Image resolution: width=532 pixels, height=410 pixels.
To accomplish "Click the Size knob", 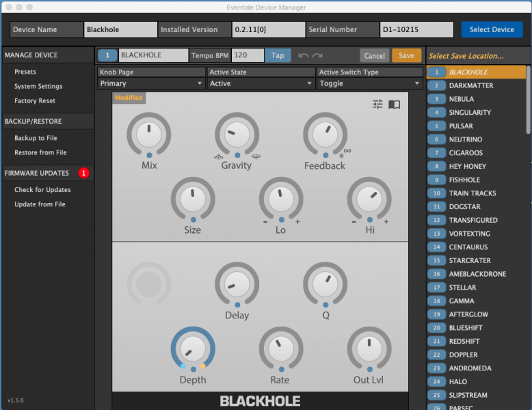I will (x=193, y=199).
